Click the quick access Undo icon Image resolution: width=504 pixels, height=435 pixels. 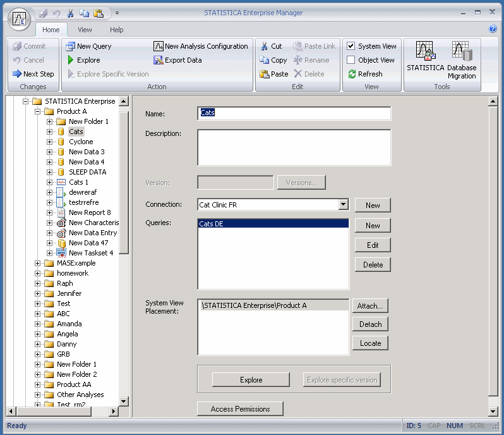point(57,13)
